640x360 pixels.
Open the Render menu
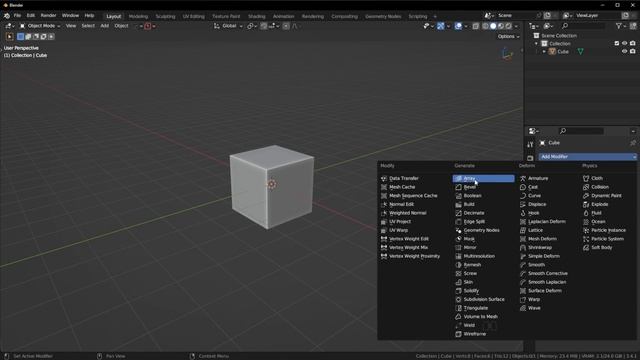[48, 16]
